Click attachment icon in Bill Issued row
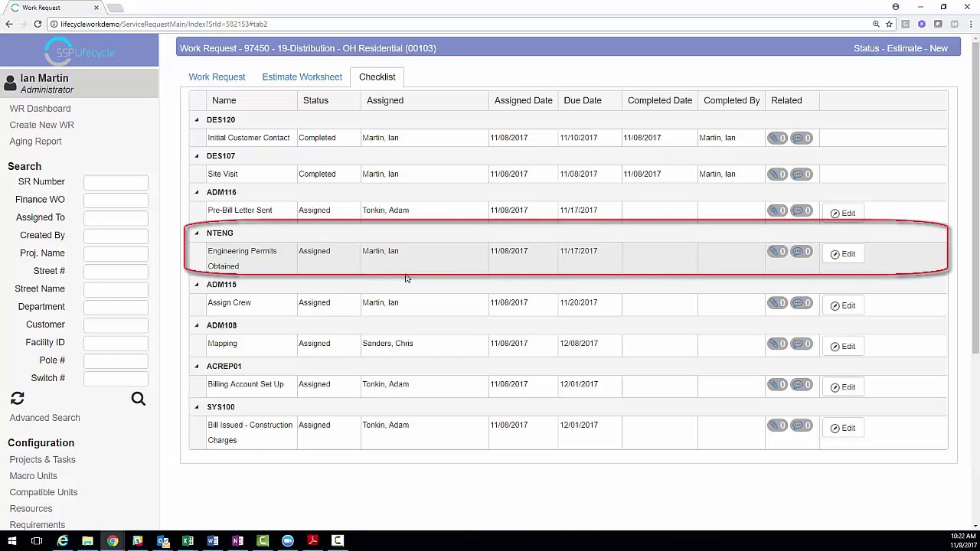The image size is (980, 551). click(777, 425)
